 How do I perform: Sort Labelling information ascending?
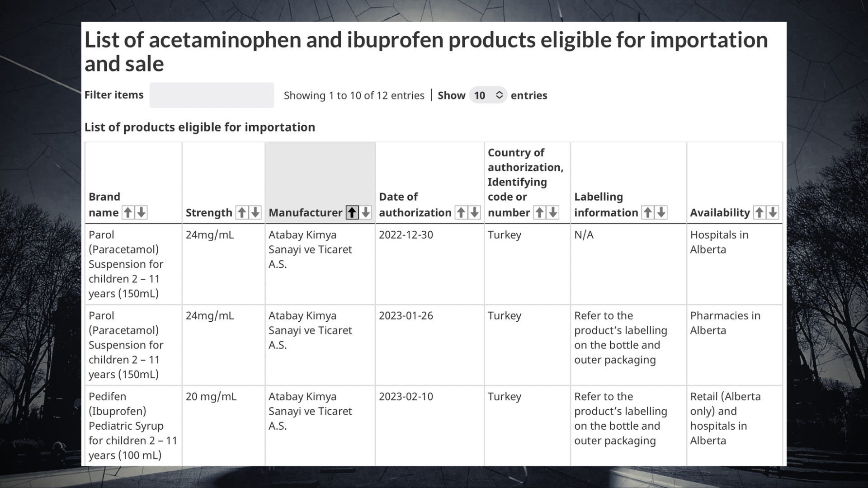tap(648, 212)
